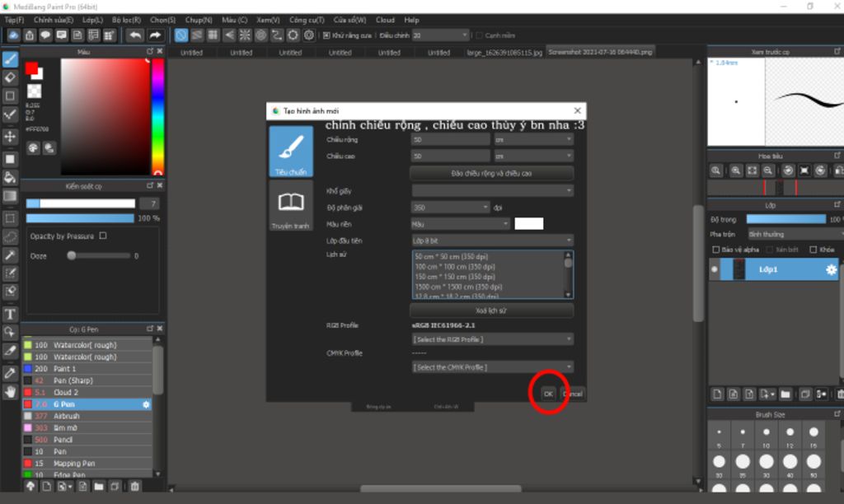844x504 pixels.
Task: Click the cloud save icon in toolbar
Action: point(13,35)
